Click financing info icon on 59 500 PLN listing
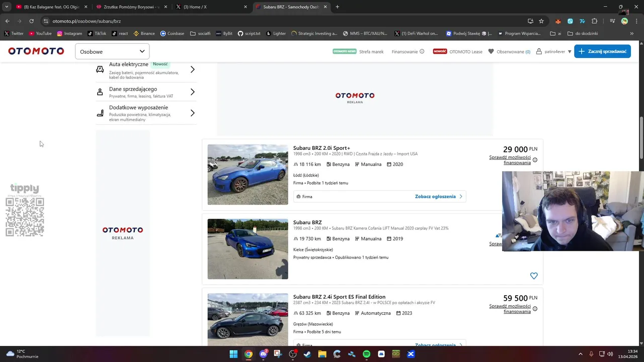This screenshot has height=362, width=644. 535,309
